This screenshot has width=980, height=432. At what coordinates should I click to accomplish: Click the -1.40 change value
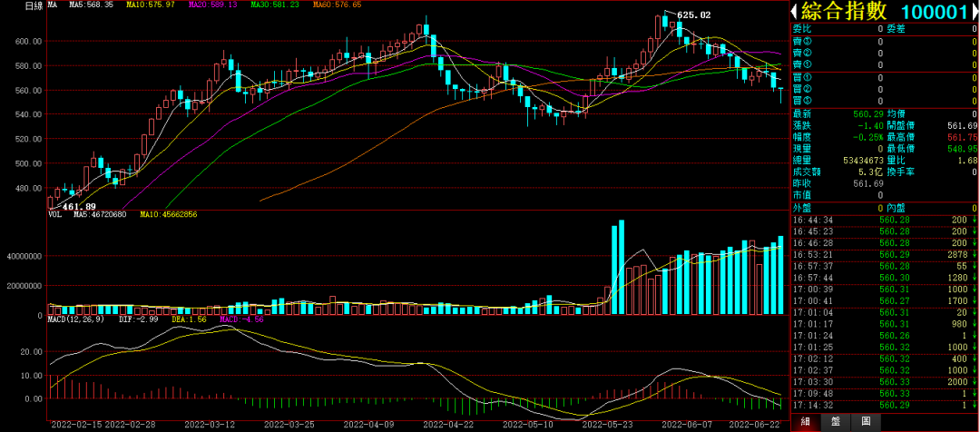point(871,125)
